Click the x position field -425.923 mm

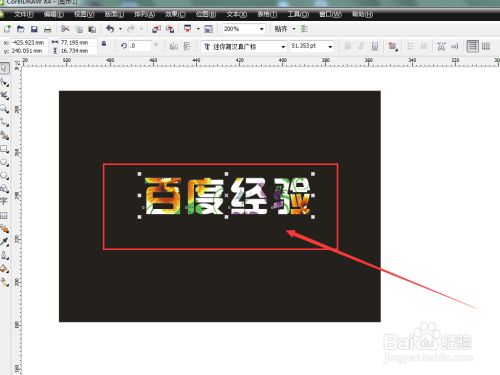pyautogui.click(x=30, y=42)
